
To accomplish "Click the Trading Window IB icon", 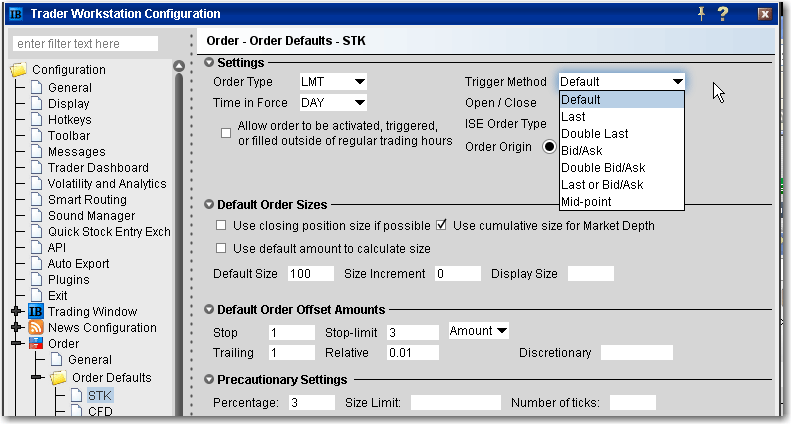I will 36,311.
